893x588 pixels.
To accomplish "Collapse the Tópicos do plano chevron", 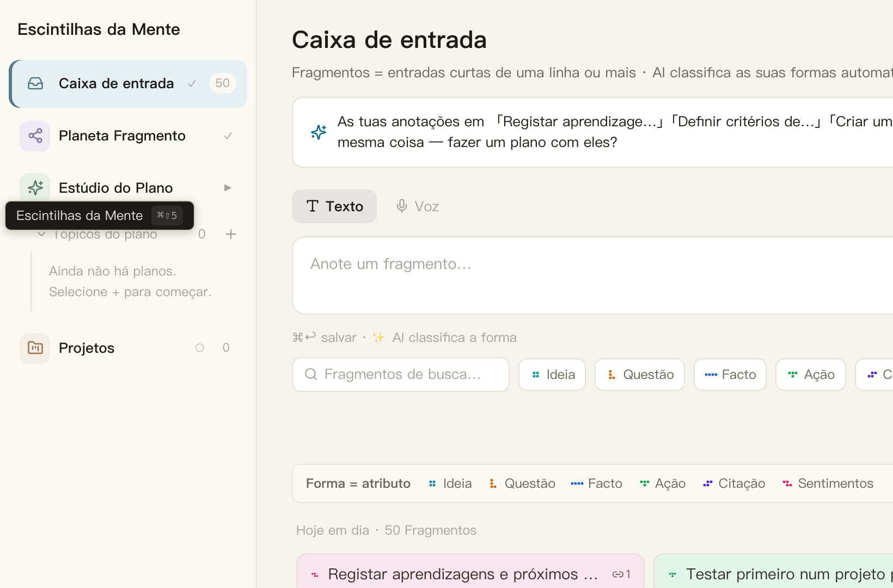I will (x=41, y=234).
